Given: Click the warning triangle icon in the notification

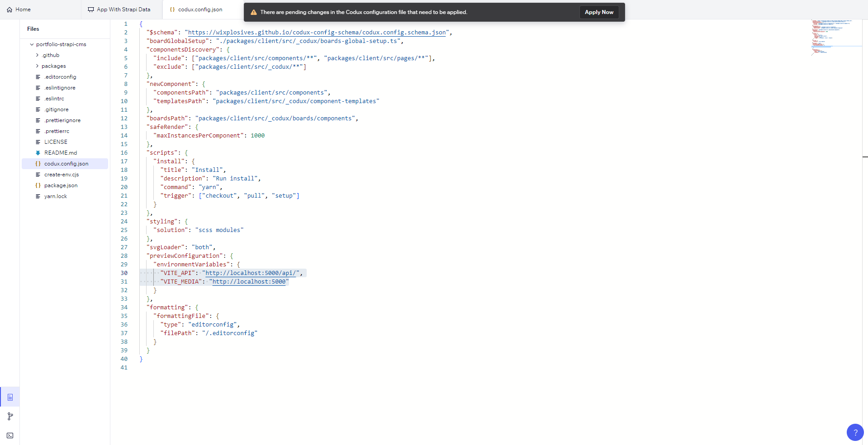Looking at the screenshot, I should point(254,12).
